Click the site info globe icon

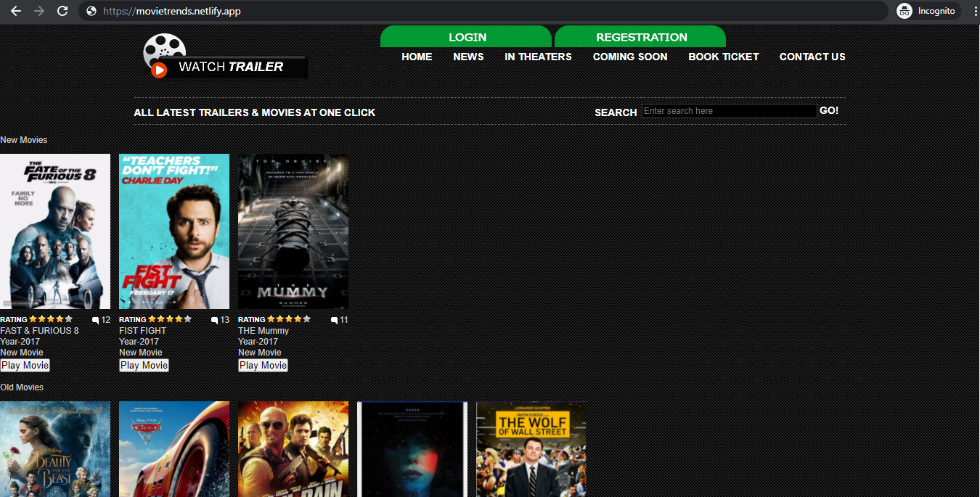(x=91, y=11)
